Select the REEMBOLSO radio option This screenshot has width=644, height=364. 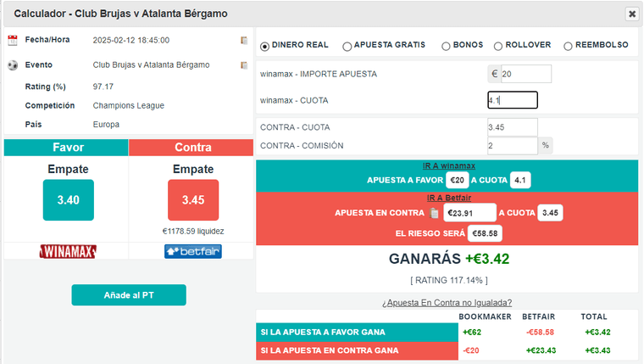click(568, 47)
